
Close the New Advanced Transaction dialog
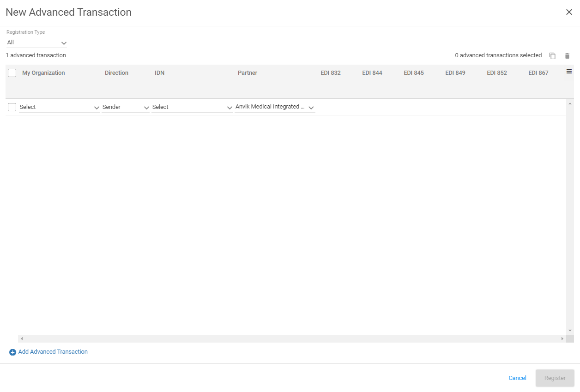(x=569, y=12)
